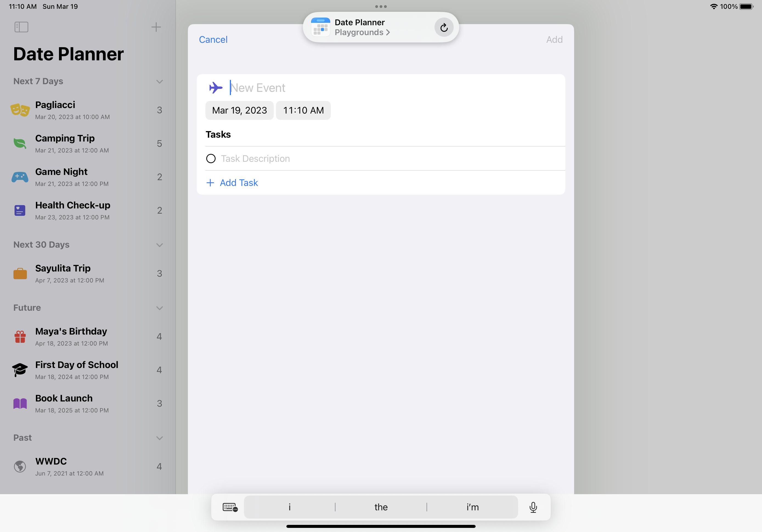Tap the airplane event symbol icon
This screenshot has height=532, width=762.
(x=216, y=88)
